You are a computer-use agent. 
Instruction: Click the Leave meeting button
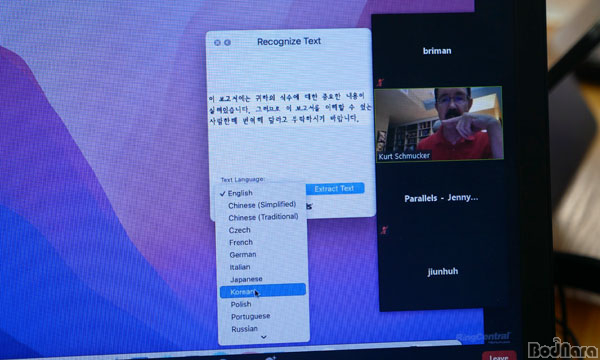pyautogui.click(x=499, y=356)
